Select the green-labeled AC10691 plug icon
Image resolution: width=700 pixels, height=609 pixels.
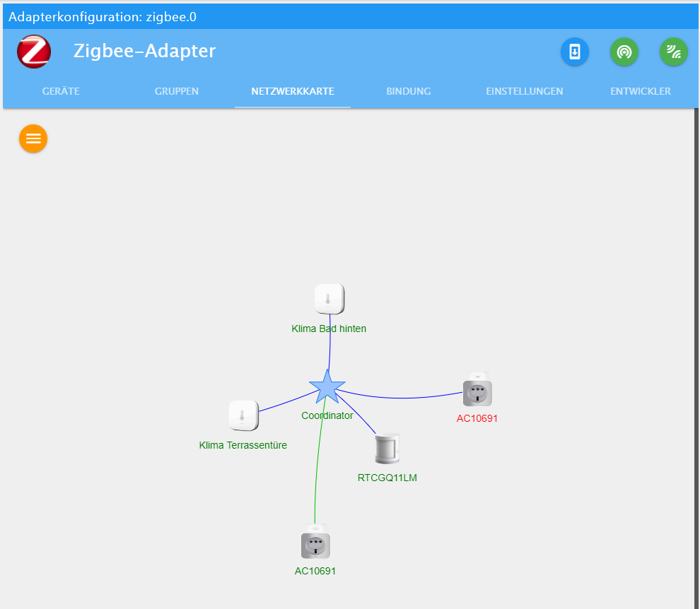[315, 541]
